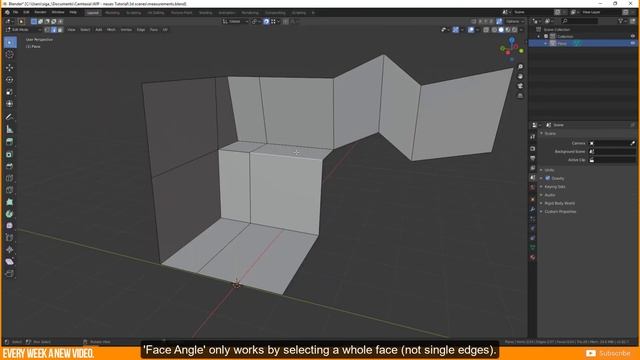Activate the Move tool in toolbar
640x360 pixels.
(10, 68)
